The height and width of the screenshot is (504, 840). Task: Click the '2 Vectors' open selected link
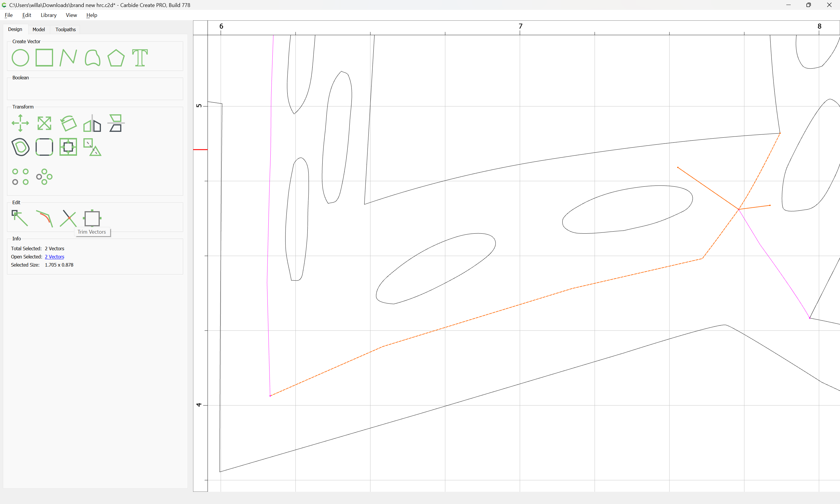(54, 257)
